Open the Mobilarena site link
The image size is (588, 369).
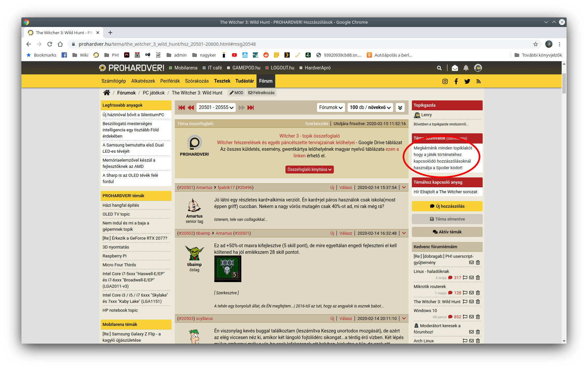click(x=183, y=68)
